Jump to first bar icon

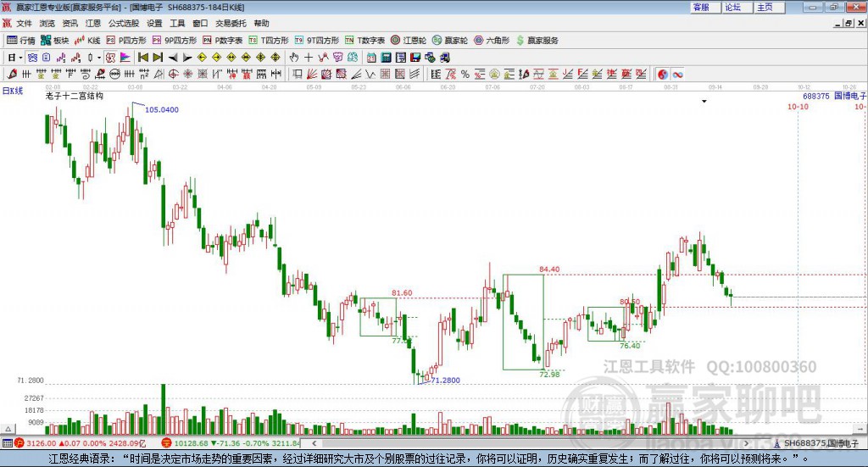tap(142, 58)
